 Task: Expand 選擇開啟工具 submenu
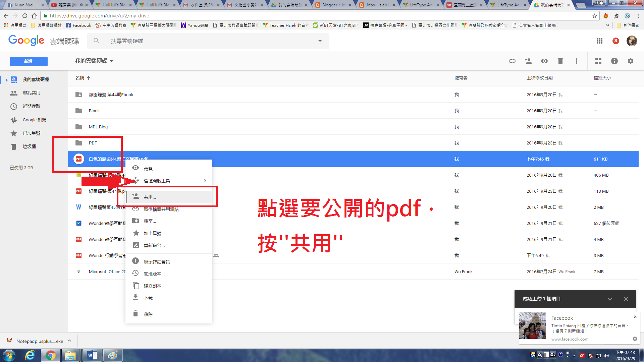point(168,181)
